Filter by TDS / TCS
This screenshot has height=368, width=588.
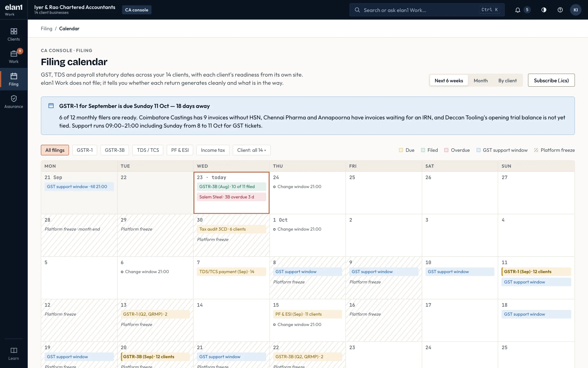coord(148,150)
